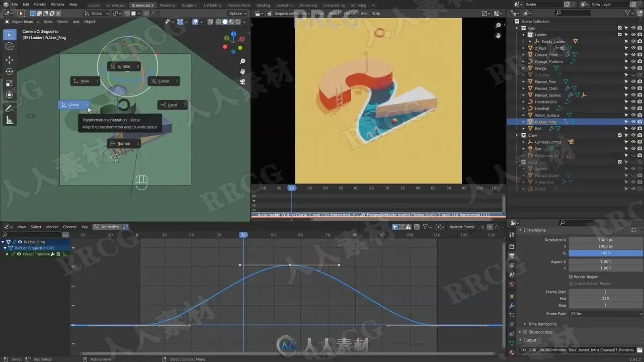Choose Local orientation in pie menu
Image resolution: width=644 pixels, height=362 pixels.
tap(173, 105)
